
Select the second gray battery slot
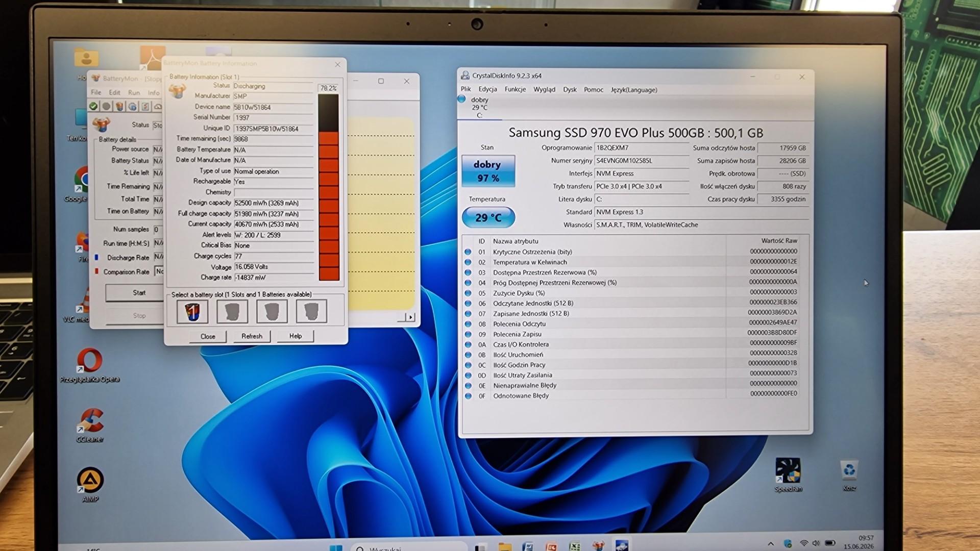(232, 311)
